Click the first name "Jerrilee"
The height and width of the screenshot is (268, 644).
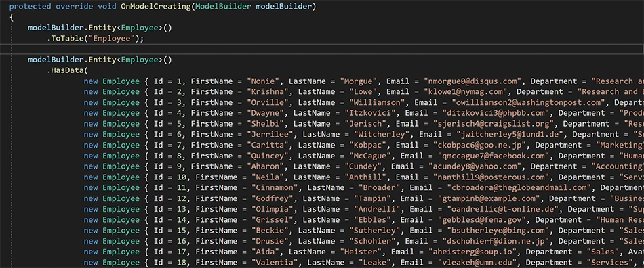270,135
